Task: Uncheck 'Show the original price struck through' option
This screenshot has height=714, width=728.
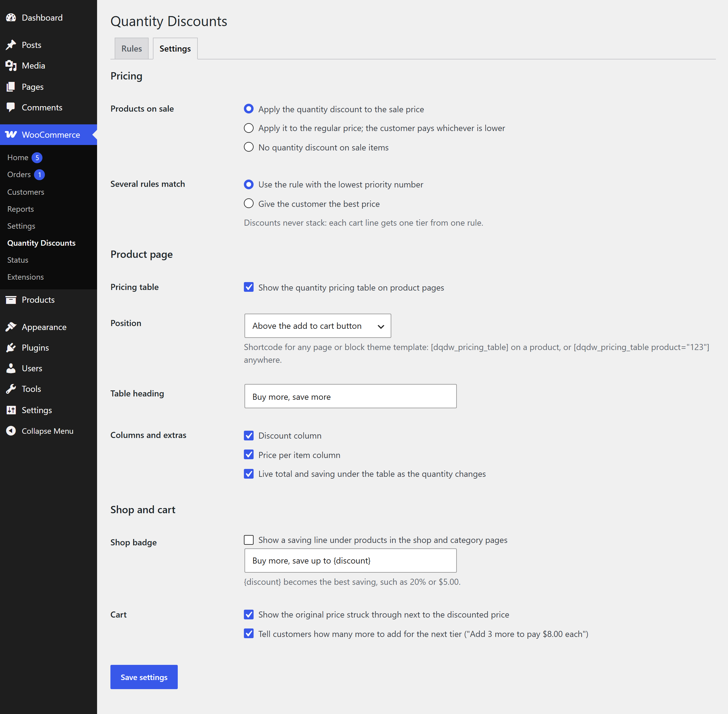Action: (249, 614)
